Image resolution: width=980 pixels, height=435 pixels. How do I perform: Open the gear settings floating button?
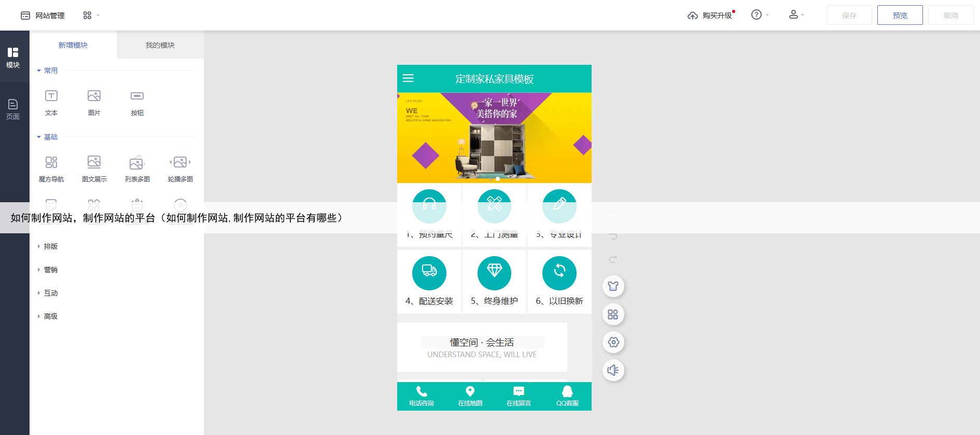[613, 342]
